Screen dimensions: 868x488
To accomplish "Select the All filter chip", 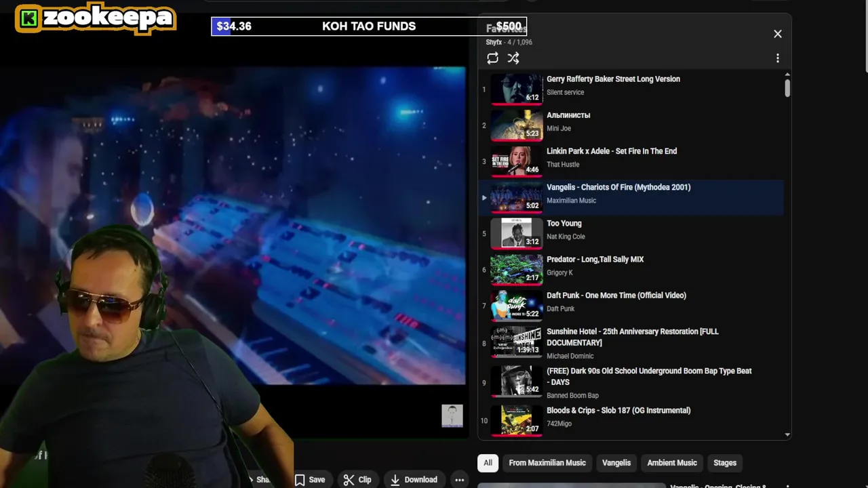I will 488,463.
